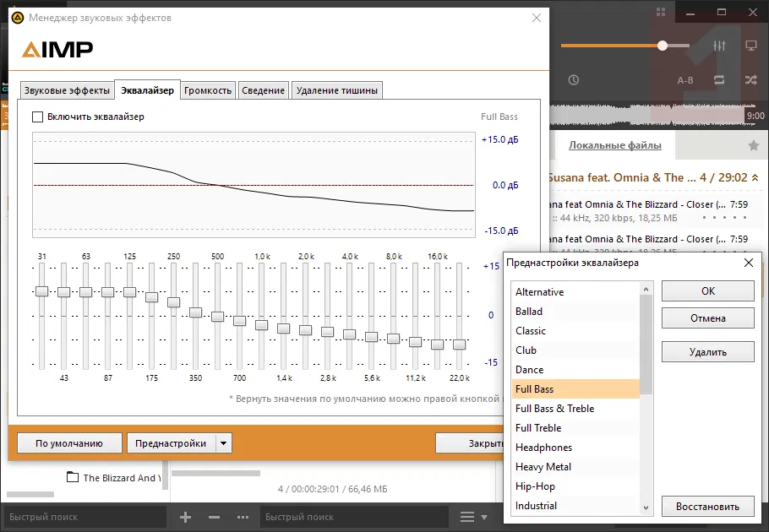Screen dimensions: 769x532
Task: Open the Сведение tab
Action: (264, 90)
